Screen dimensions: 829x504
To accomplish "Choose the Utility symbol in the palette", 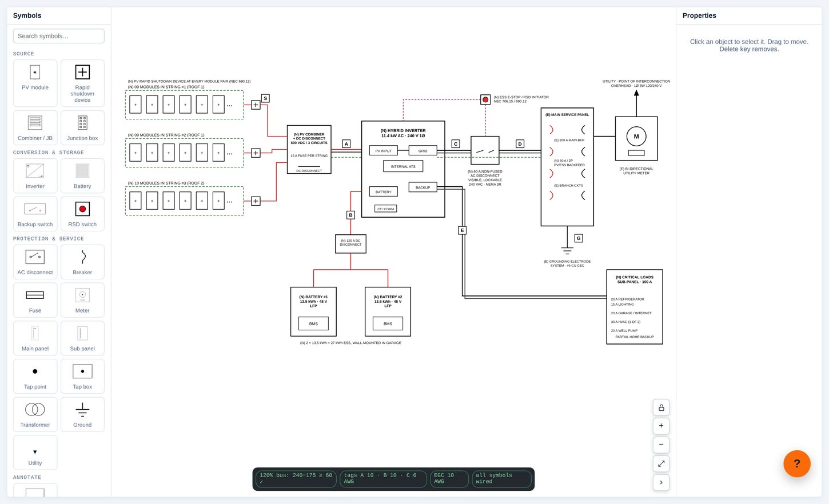I will click(x=35, y=453).
